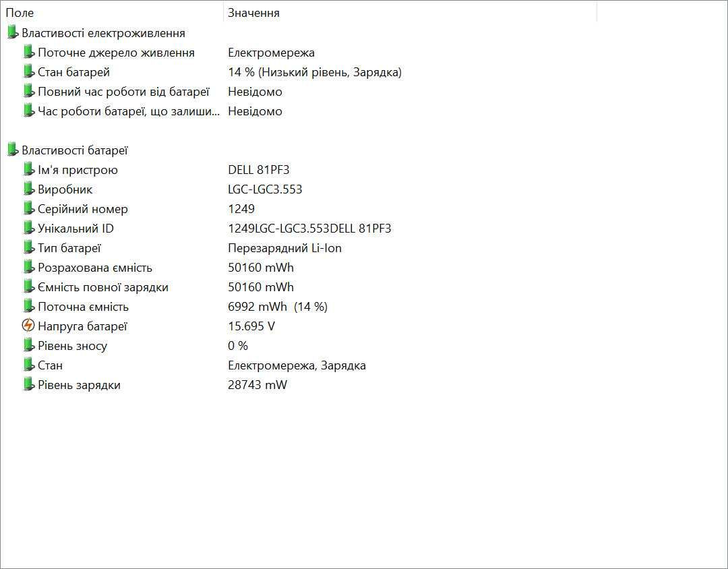Click the '1249LGC-LGC3.553DELL 81PF3' unique ID value
The width and height of the screenshot is (728, 569).
coord(309,228)
